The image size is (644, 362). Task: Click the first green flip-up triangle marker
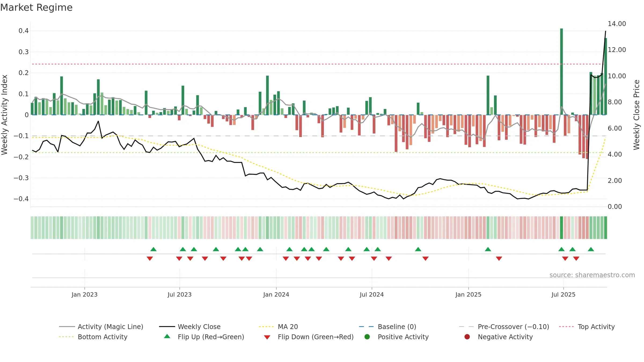pyautogui.click(x=153, y=249)
